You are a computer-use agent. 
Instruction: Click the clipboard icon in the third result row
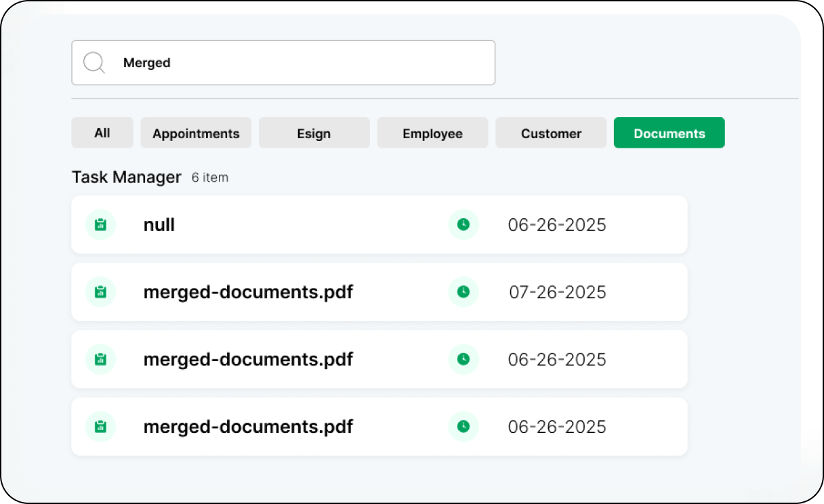pyautogui.click(x=100, y=359)
